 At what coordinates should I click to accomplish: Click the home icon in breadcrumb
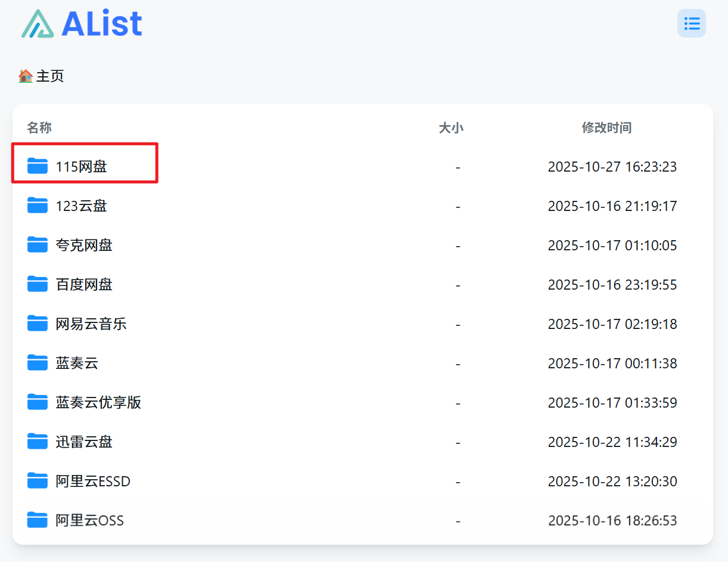[26, 76]
